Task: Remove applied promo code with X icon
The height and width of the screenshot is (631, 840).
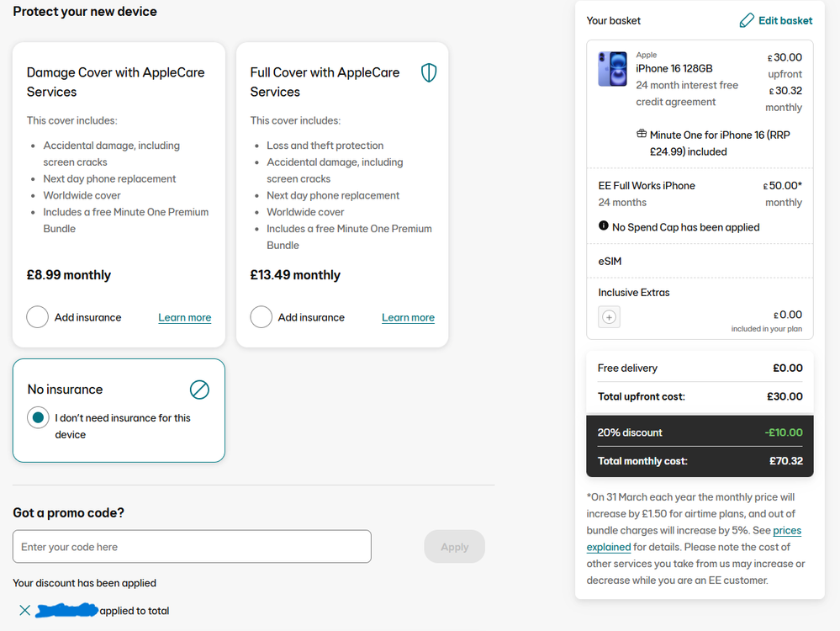Action: click(x=24, y=610)
